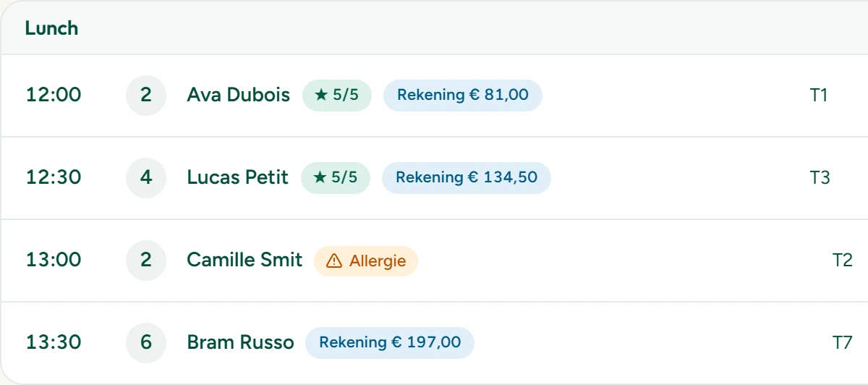The width and height of the screenshot is (868, 385).
Task: Click the Allergie warning badge for Camille Smit
Action: 366,261
